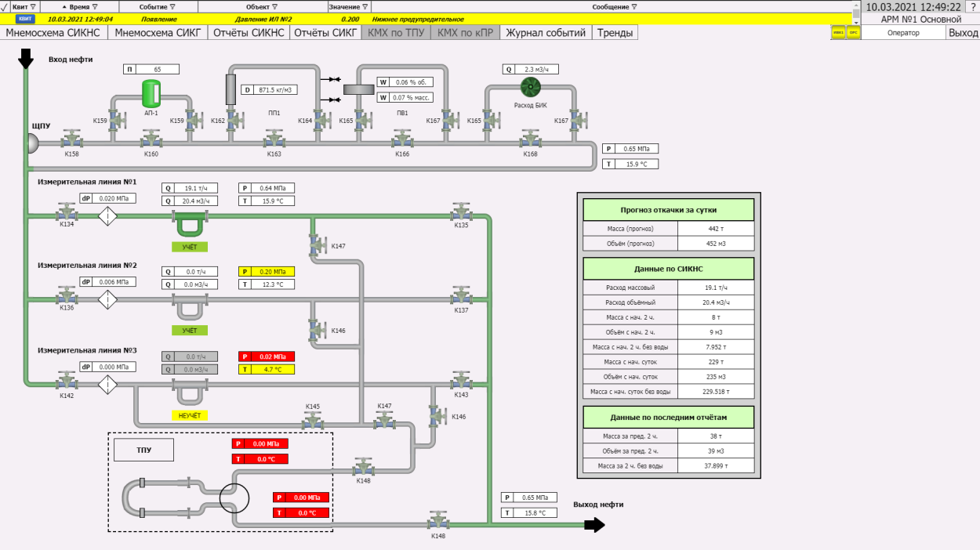
Task: Click valve K163 on the main line
Action: 274,140
